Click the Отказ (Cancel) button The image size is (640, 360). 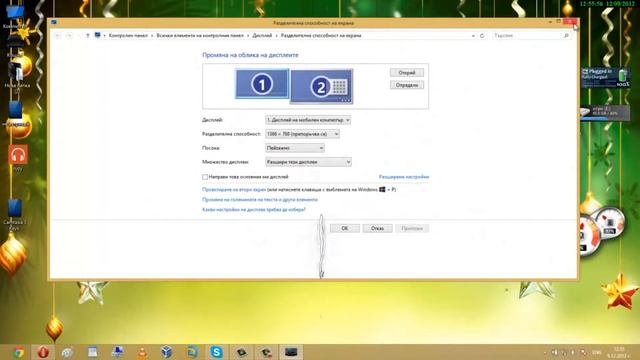pyautogui.click(x=377, y=228)
